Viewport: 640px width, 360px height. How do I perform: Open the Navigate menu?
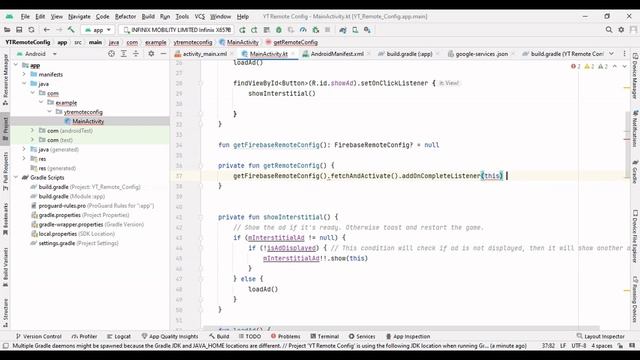(x=79, y=17)
